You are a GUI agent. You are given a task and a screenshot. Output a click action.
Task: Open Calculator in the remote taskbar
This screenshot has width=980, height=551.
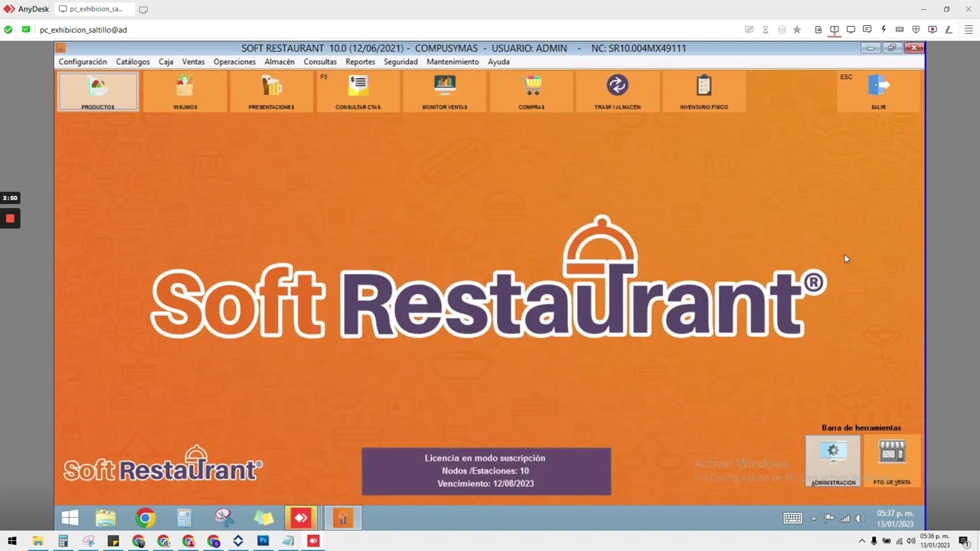click(185, 518)
